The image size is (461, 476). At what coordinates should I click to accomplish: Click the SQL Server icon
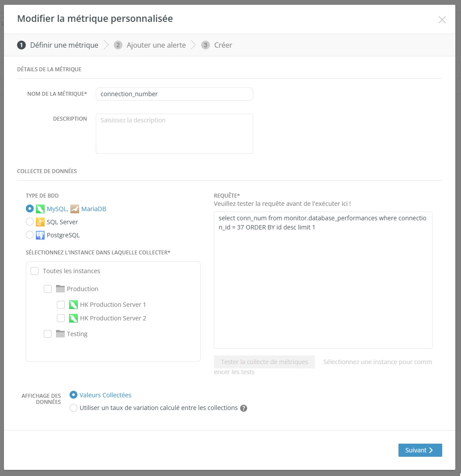tap(40, 222)
